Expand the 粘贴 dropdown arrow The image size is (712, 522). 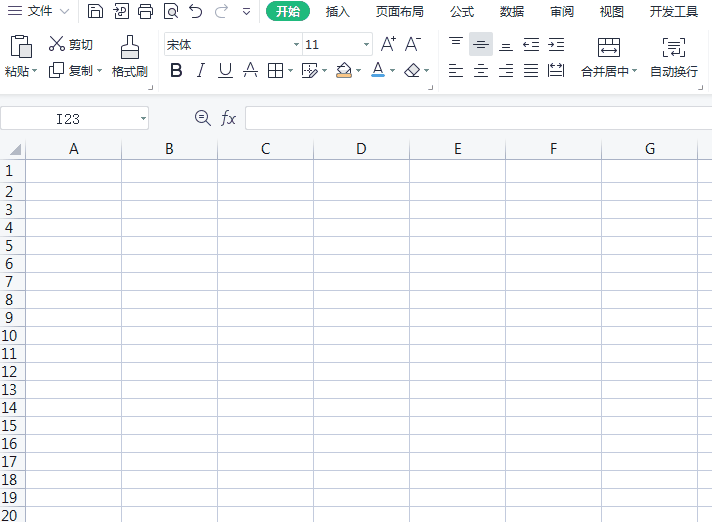point(35,71)
